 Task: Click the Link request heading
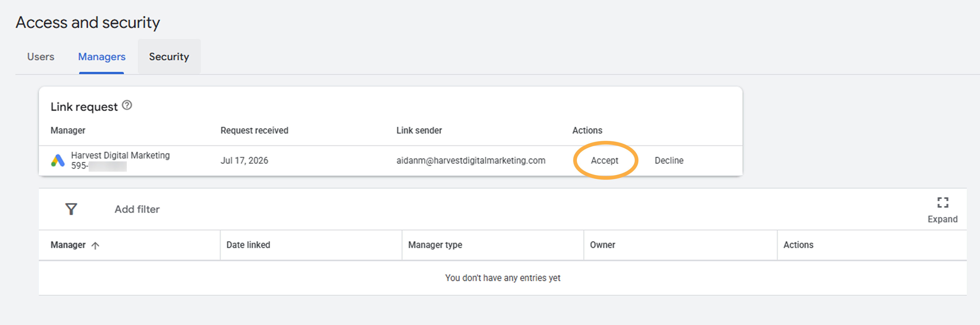(84, 107)
